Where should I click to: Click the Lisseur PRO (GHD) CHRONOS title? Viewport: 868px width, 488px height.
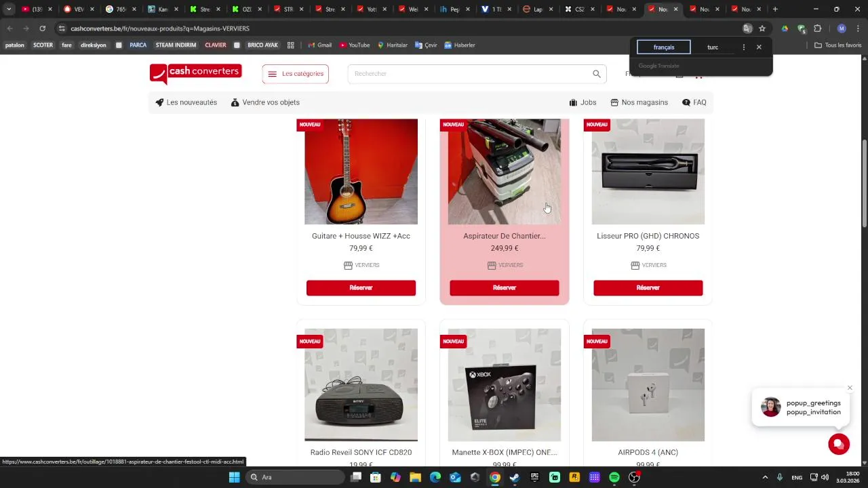pos(648,236)
